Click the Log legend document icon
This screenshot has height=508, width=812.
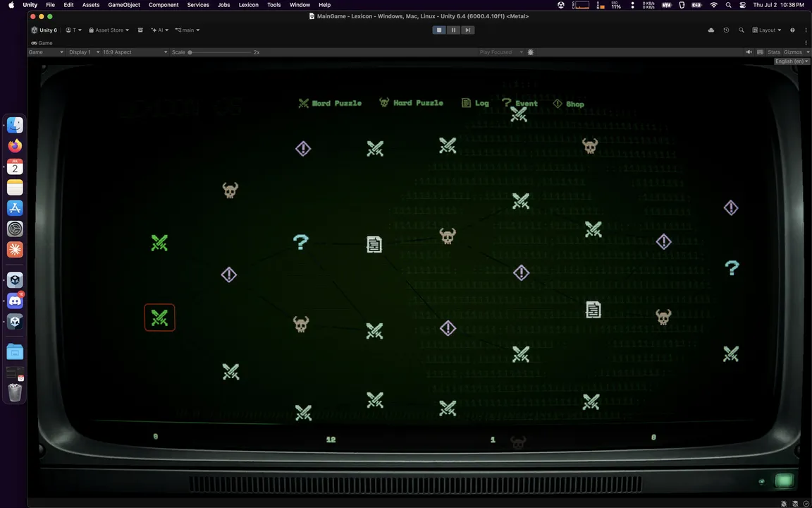pos(466,102)
